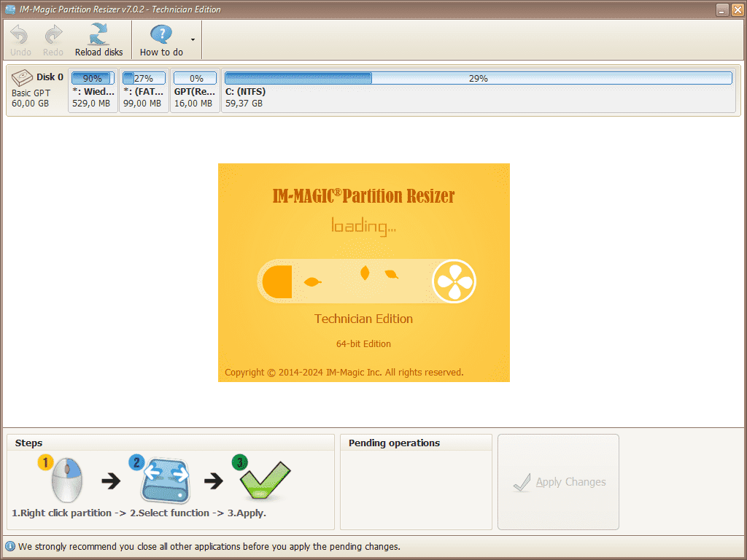The image size is (747, 560).
Task: Open the How to do help
Action: (x=161, y=40)
